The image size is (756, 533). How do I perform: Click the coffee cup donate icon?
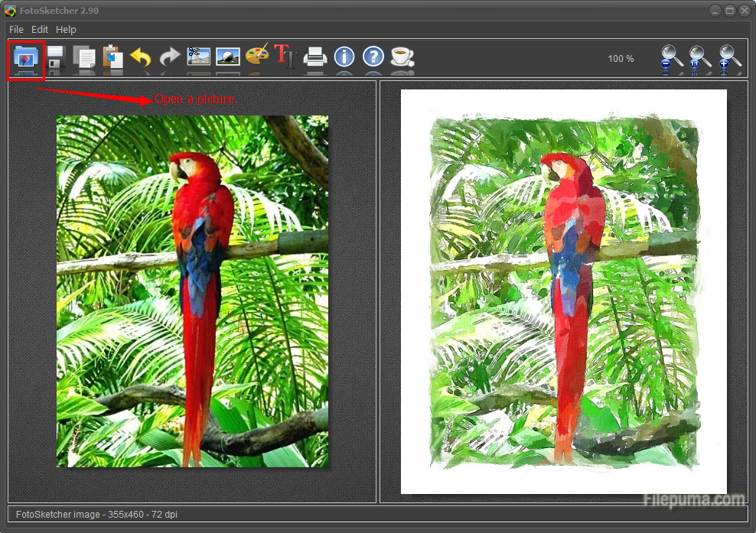pyautogui.click(x=402, y=57)
